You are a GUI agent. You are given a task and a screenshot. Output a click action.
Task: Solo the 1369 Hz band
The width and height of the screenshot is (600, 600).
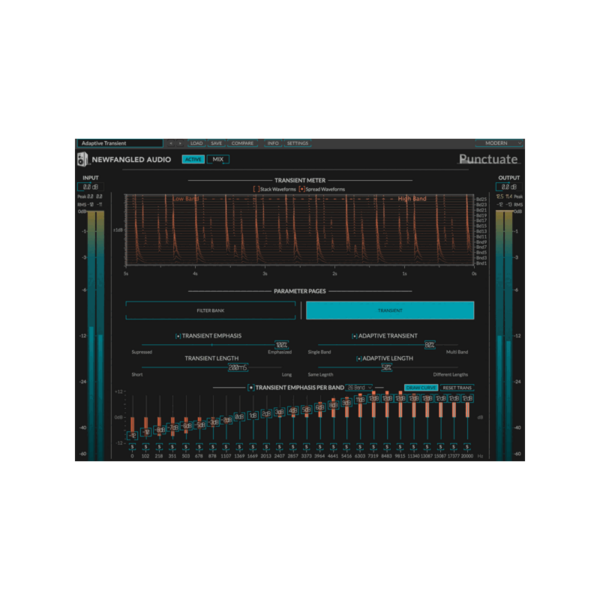pos(240,447)
